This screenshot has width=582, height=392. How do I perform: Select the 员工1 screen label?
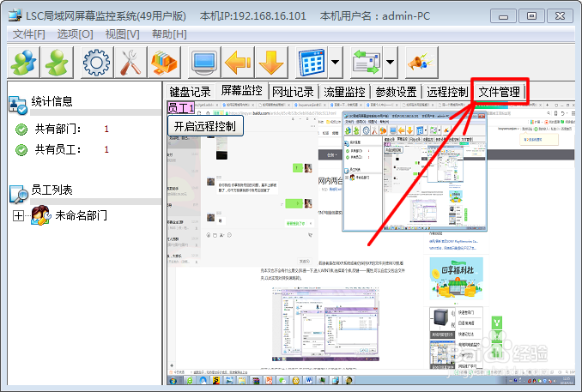click(x=180, y=108)
